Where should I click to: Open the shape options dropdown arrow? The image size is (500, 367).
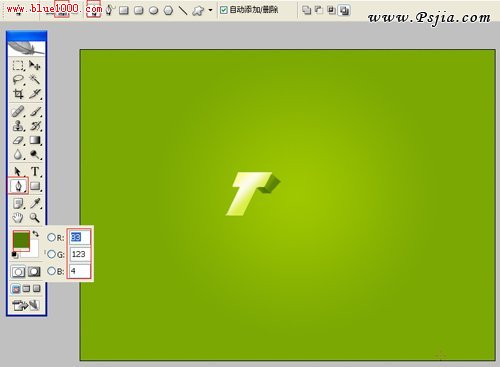pyautogui.click(x=210, y=10)
